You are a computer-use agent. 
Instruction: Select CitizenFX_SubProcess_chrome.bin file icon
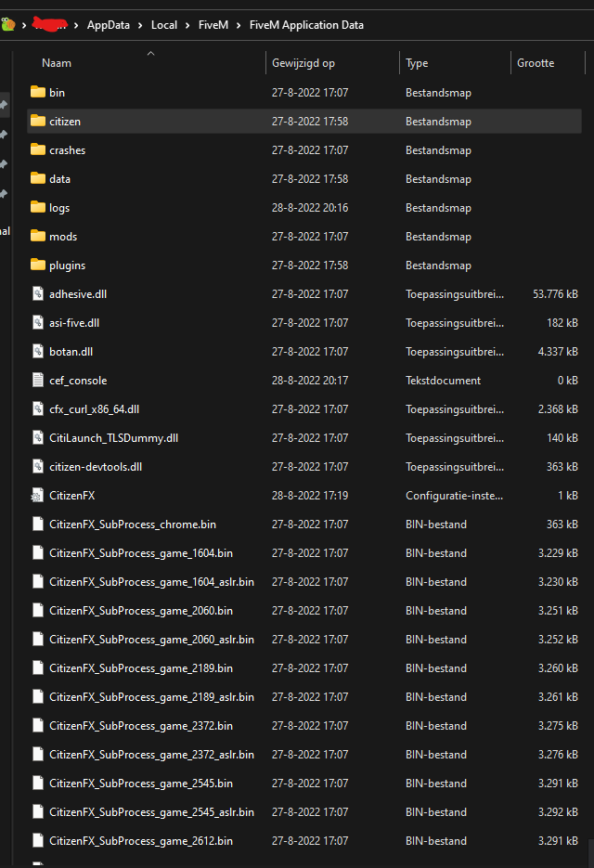[38, 524]
